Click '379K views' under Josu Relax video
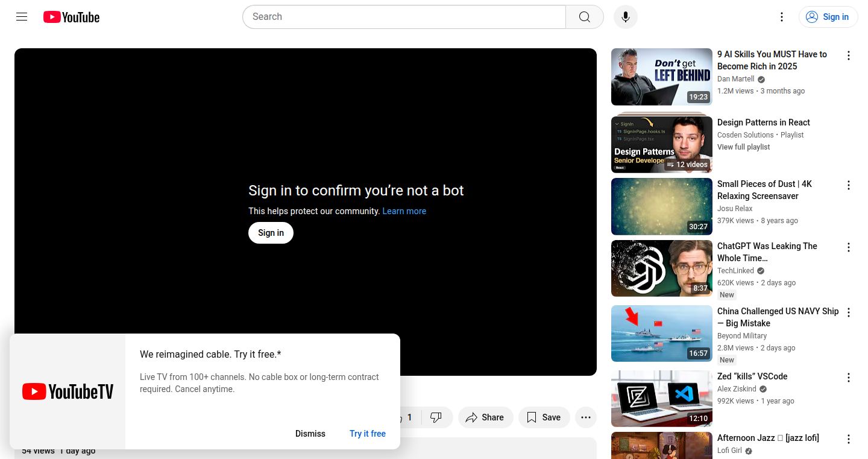The width and height of the screenshot is (868, 459). 735,221
